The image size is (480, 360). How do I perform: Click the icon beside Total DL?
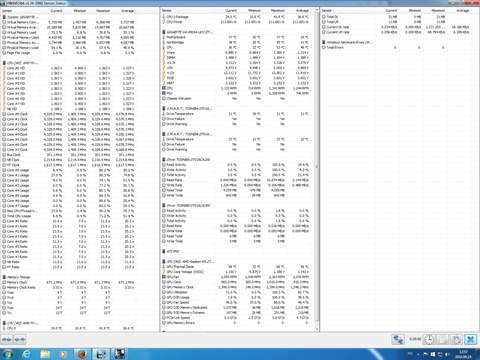pyautogui.click(x=324, y=17)
